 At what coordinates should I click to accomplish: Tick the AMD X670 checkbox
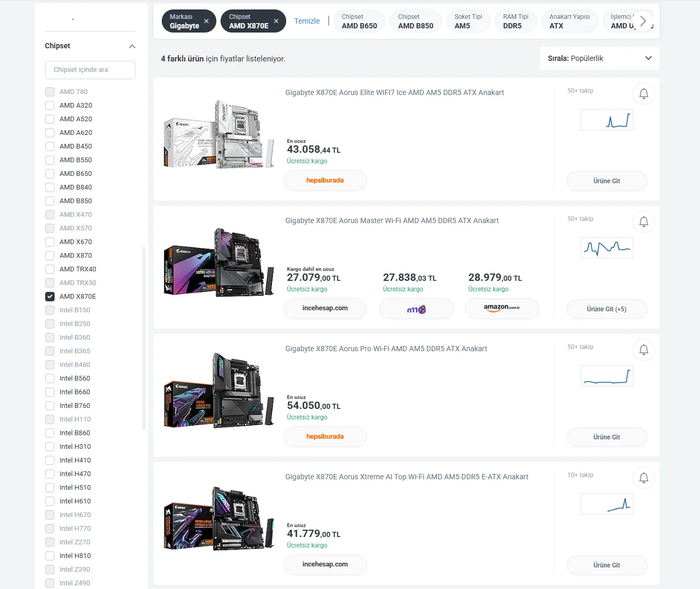click(x=50, y=242)
